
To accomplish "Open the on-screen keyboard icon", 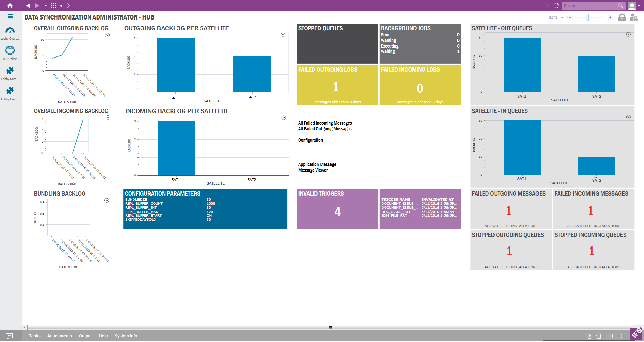I will 609,336.
